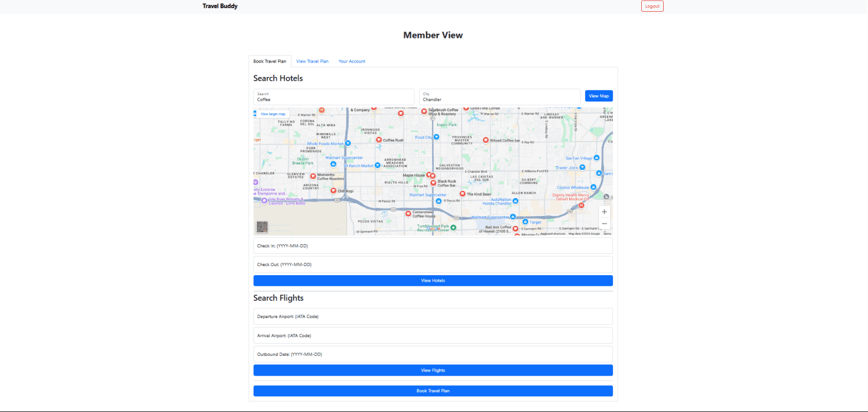This screenshot has width=868, height=412.
Task: Switch map to satellite view thumbnail
Action: pos(262,227)
